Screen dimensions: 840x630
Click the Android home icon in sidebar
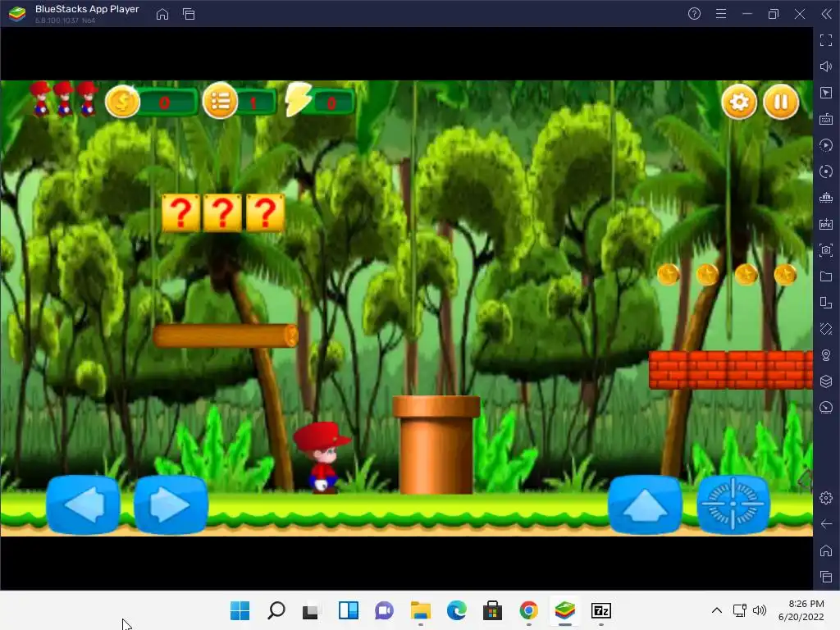click(826, 550)
